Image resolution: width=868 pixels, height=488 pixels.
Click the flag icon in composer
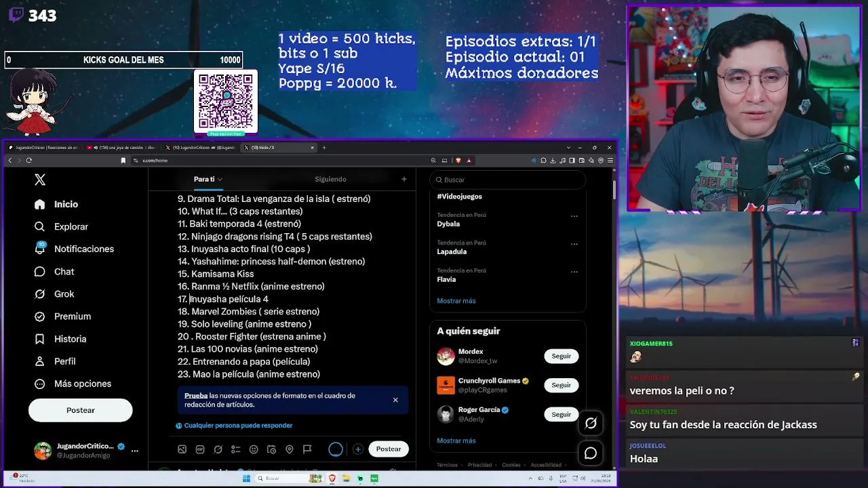[x=307, y=449]
